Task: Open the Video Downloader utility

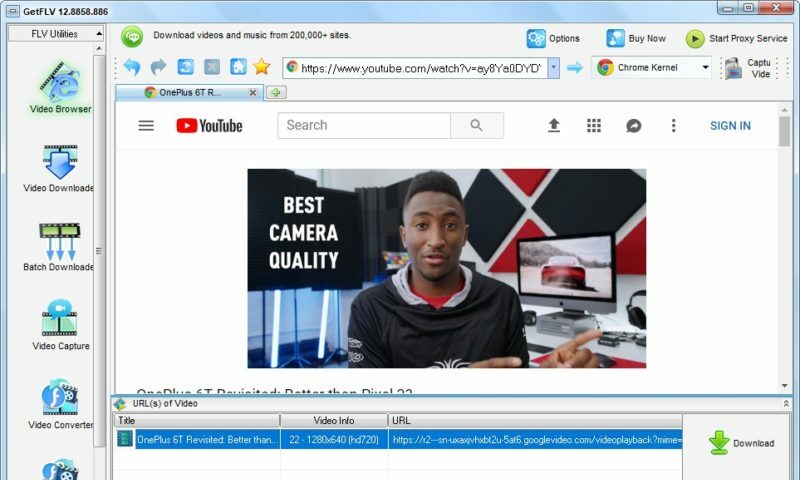Action: pyautogui.click(x=59, y=168)
